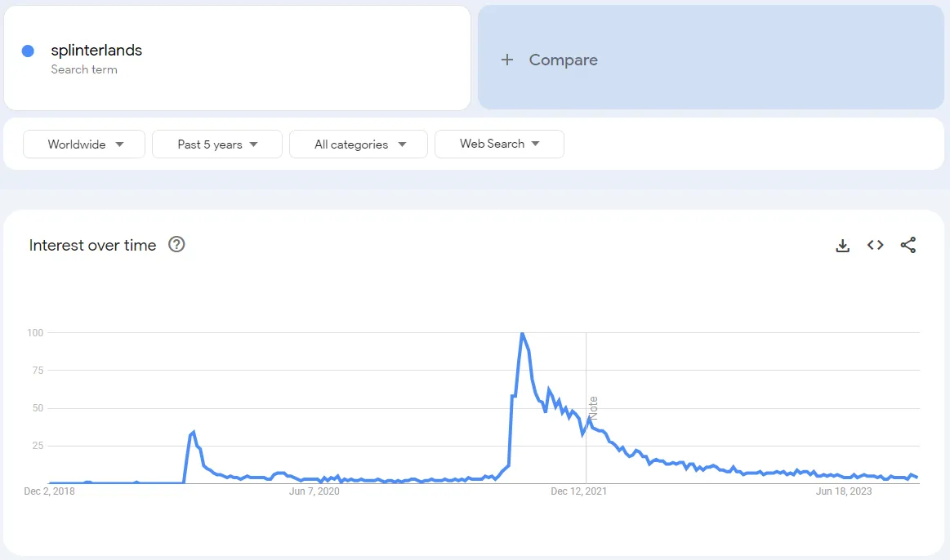The width and height of the screenshot is (950, 560).
Task: Click the Search term subtitle text
Action: (x=84, y=69)
